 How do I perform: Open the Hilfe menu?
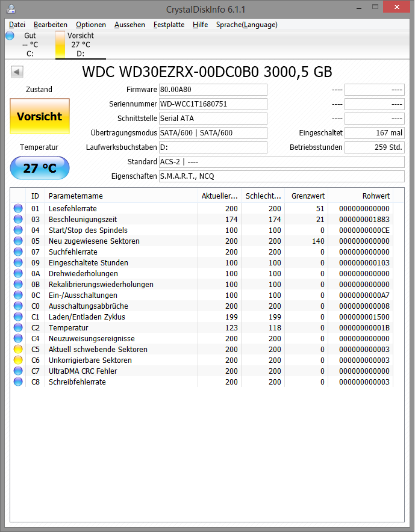pyautogui.click(x=200, y=25)
